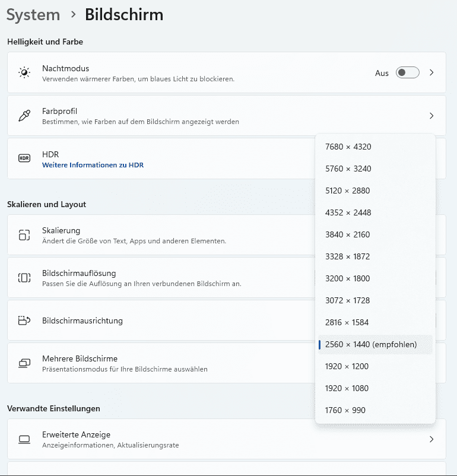The height and width of the screenshot is (476, 457).
Task: Click the Bildschirmauflösung resolution icon
Action: coord(24,278)
